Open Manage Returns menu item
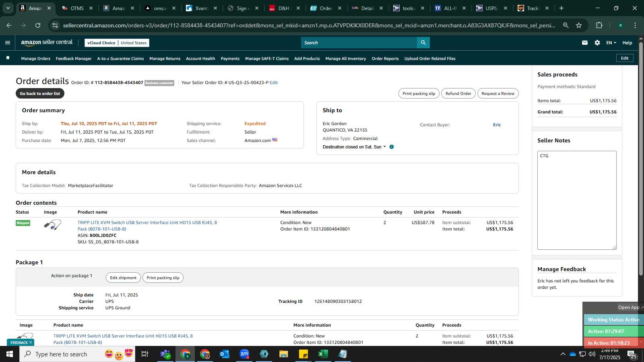 (x=165, y=58)
